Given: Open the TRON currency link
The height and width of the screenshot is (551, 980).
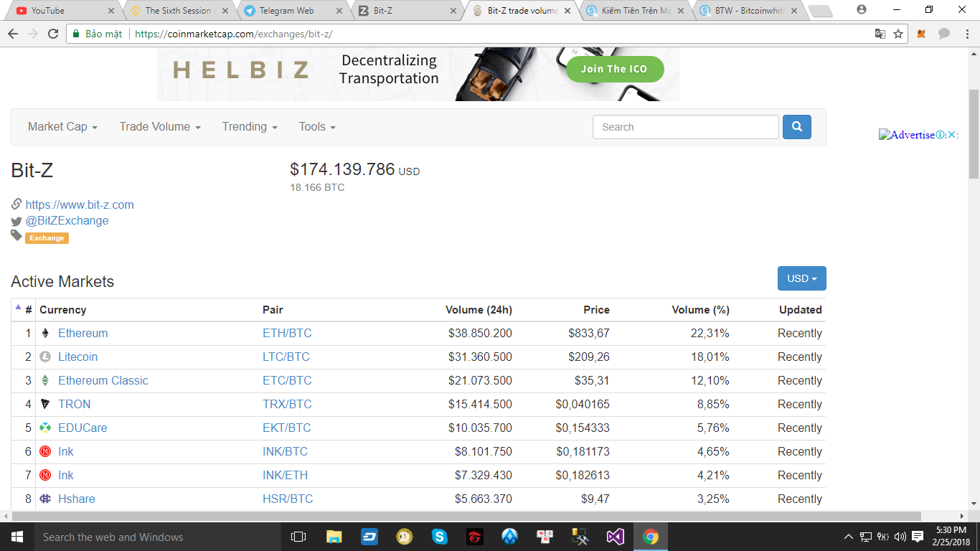Looking at the screenshot, I should (x=75, y=404).
